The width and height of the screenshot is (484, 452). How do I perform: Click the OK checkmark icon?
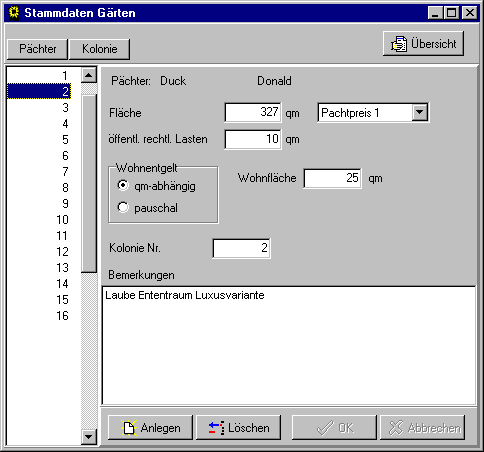pyautogui.click(x=325, y=428)
